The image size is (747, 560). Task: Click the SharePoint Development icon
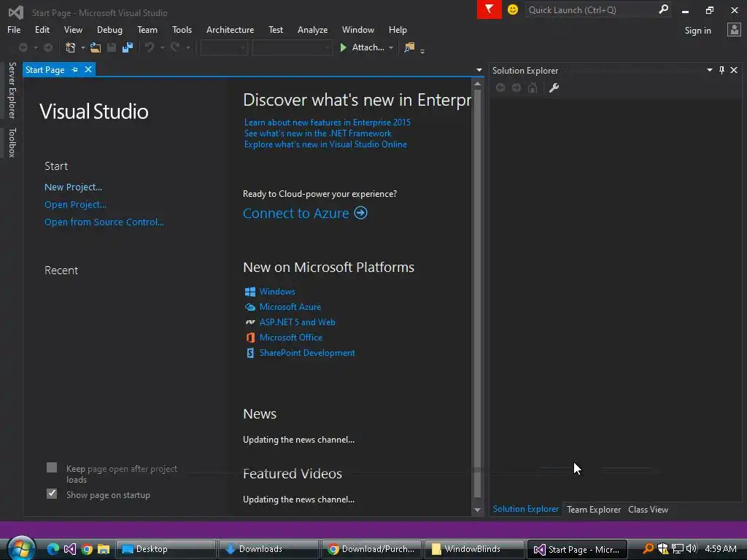click(x=250, y=353)
